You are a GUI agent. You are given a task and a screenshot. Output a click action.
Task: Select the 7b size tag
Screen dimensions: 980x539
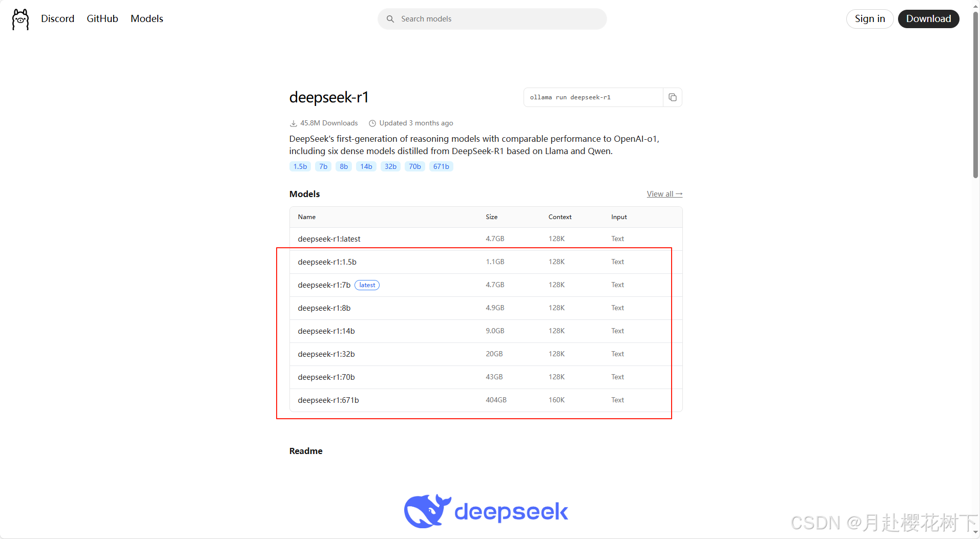click(323, 166)
